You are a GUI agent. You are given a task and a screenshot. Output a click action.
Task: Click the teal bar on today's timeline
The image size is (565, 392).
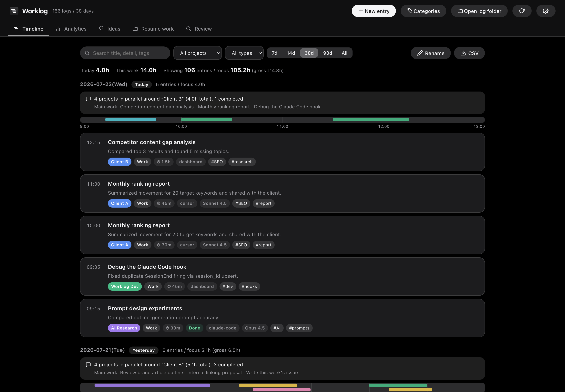point(130,120)
